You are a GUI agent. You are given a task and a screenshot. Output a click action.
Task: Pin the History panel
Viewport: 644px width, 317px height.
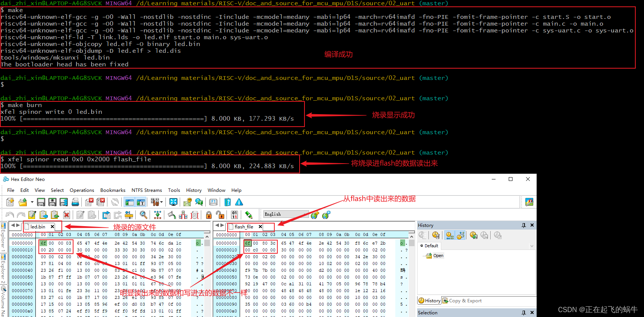click(x=523, y=225)
